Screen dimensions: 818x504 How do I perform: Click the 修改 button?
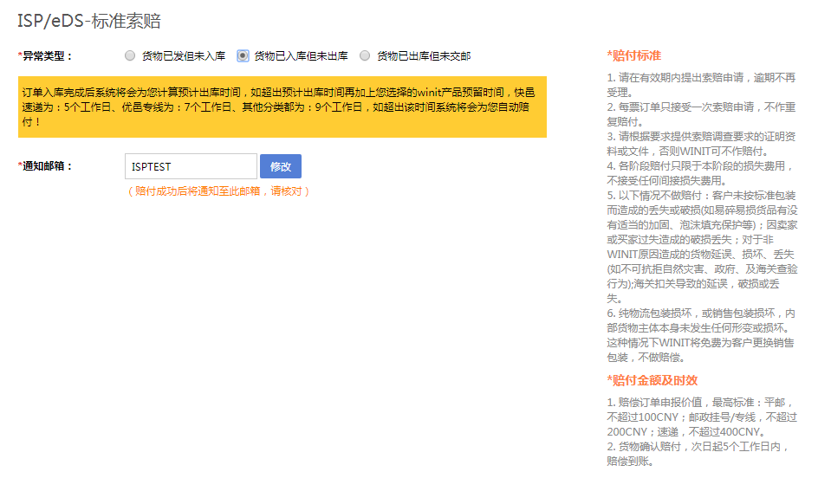click(x=281, y=166)
